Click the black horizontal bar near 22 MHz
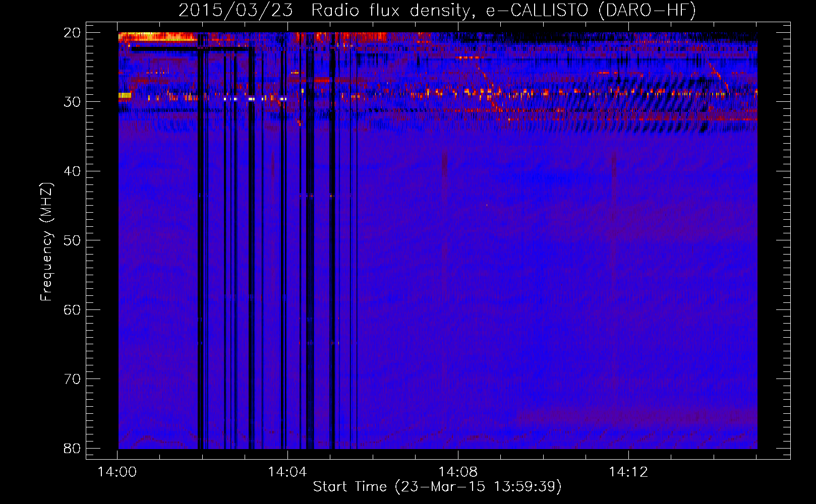The image size is (816, 504). coord(190,49)
